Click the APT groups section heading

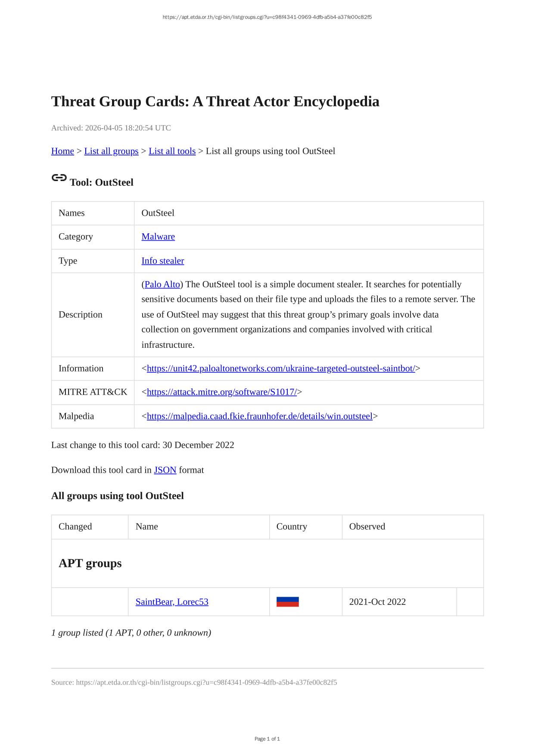(90, 564)
